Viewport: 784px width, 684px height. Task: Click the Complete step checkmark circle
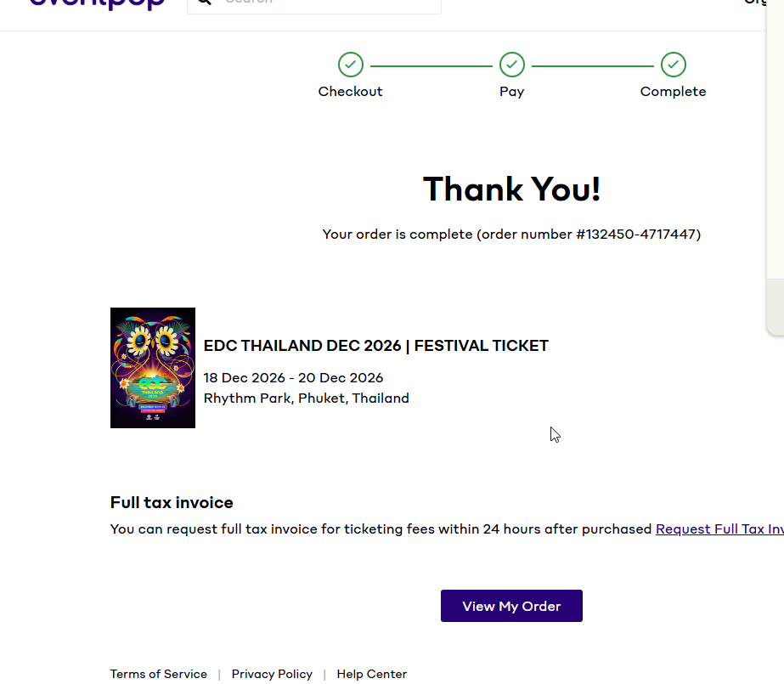coord(674,65)
